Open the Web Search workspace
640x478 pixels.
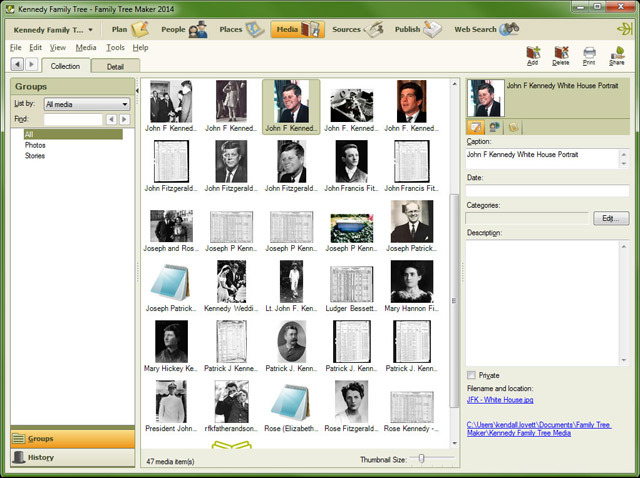click(486, 29)
